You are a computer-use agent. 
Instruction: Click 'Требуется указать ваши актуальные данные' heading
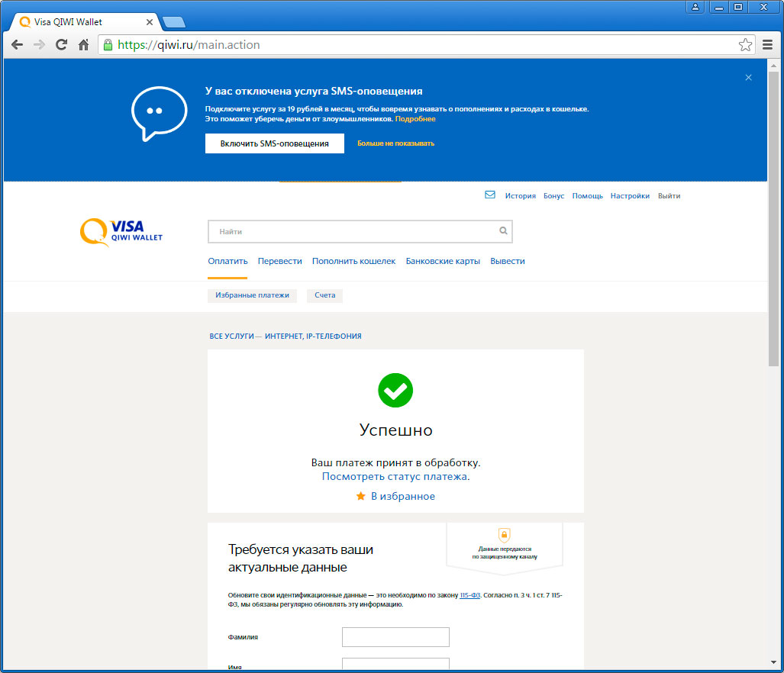coord(301,558)
